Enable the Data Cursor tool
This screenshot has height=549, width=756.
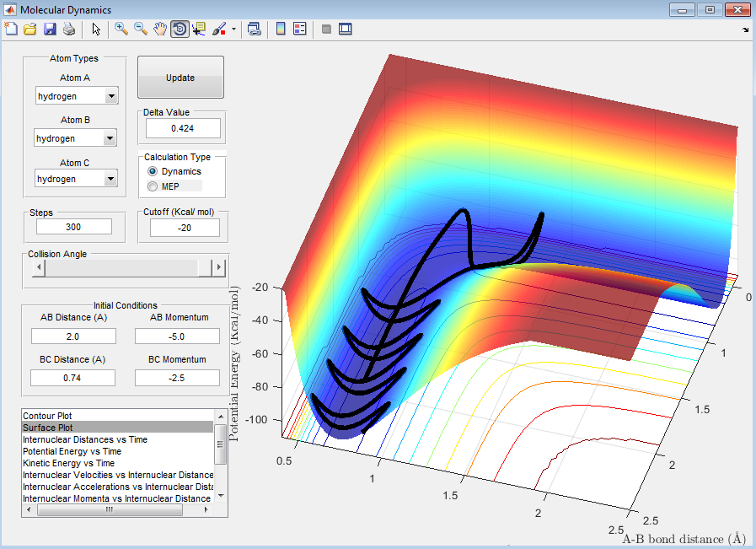point(199,29)
